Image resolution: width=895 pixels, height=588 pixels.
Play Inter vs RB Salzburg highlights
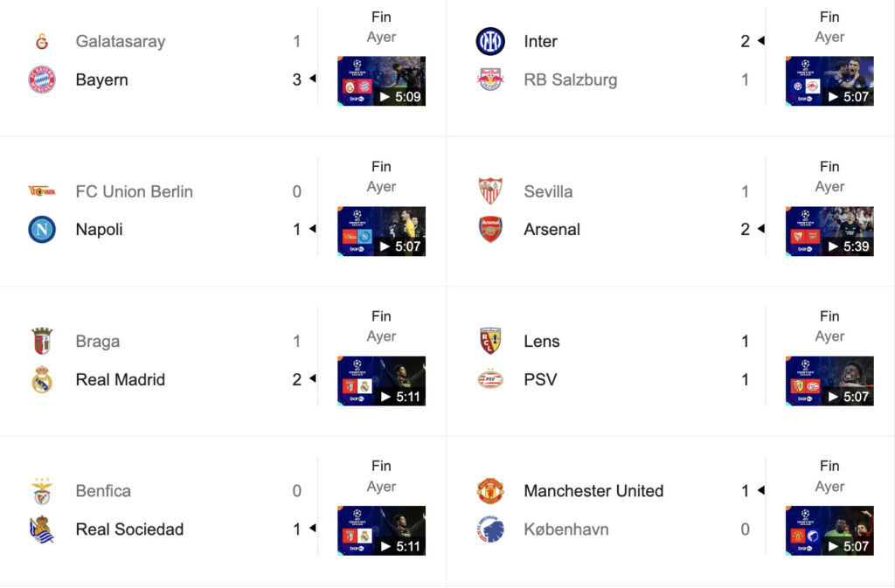point(829,81)
